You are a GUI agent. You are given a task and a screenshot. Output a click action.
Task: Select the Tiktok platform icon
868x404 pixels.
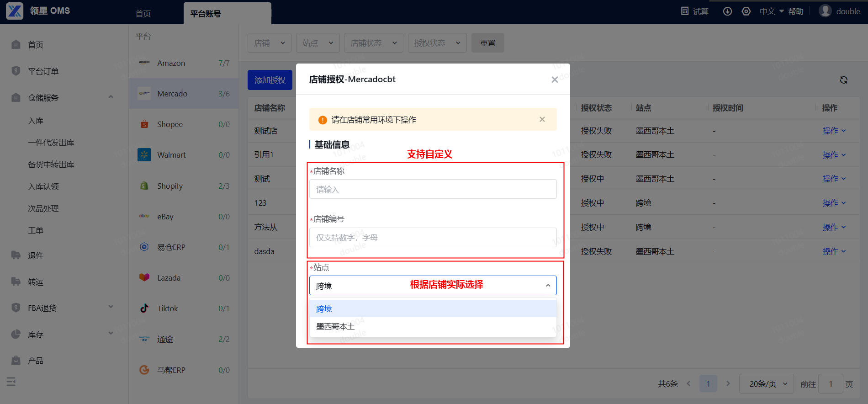pyautogui.click(x=144, y=308)
